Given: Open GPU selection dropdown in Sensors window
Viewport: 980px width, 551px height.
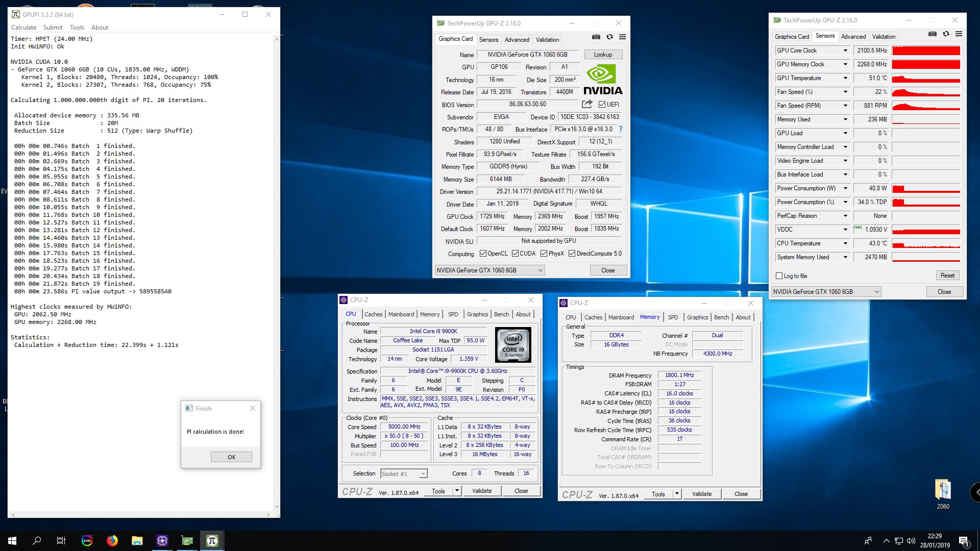Looking at the screenshot, I should tap(826, 292).
